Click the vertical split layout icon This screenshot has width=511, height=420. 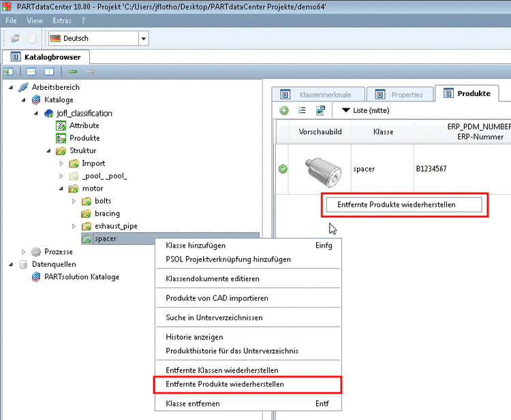click(x=49, y=71)
